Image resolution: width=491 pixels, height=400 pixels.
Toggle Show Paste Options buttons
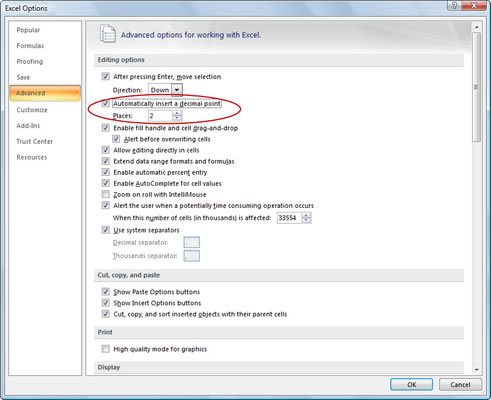tap(106, 292)
